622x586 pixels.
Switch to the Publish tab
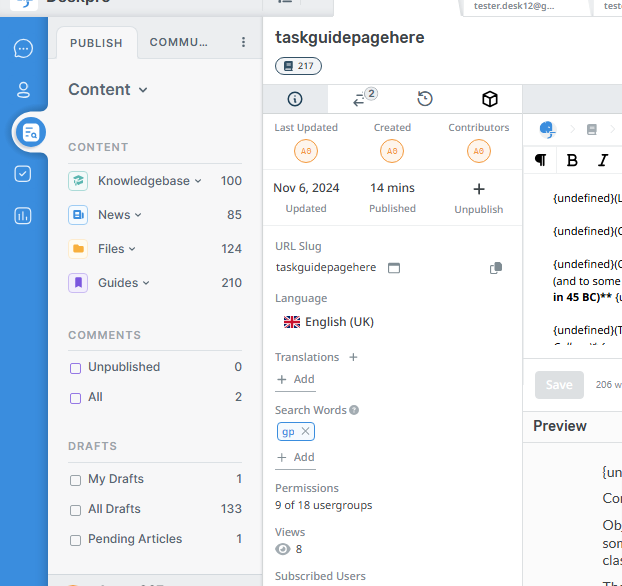pyautogui.click(x=97, y=43)
